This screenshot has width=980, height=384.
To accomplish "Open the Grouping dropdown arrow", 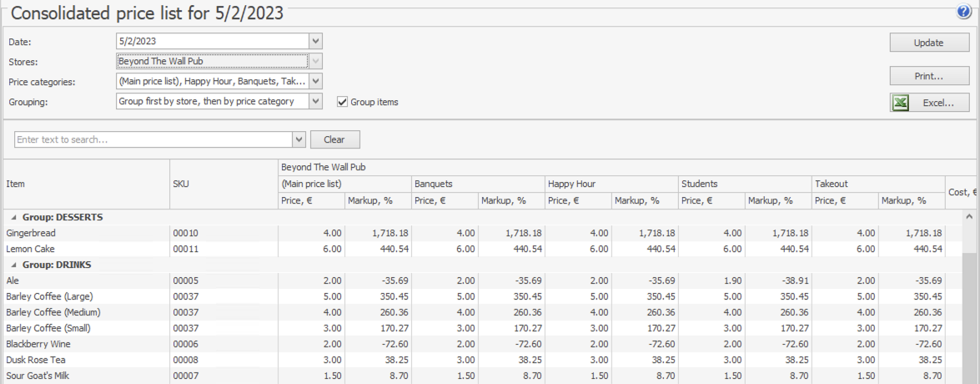I will coord(315,101).
